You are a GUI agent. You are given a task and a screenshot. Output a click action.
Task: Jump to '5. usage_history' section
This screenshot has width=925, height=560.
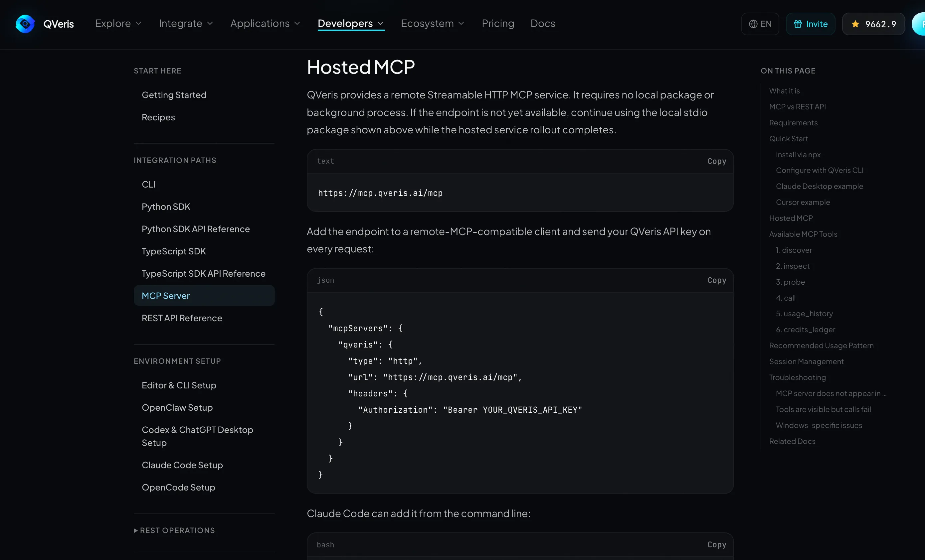[804, 314]
